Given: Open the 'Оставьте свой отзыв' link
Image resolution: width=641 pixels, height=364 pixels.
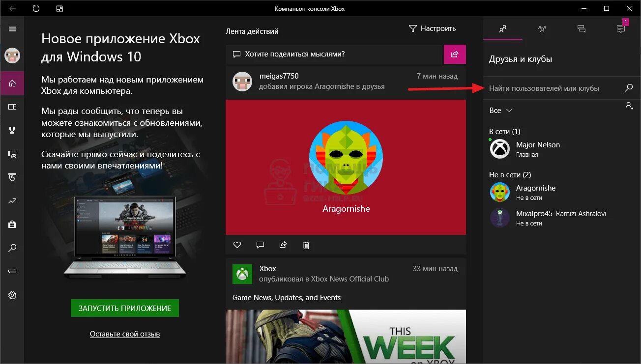Looking at the screenshot, I should [x=124, y=334].
